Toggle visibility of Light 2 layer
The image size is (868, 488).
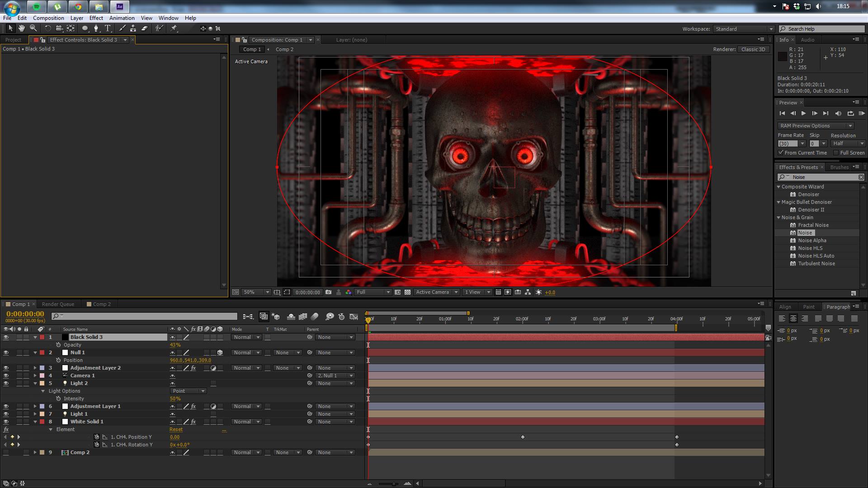pos(6,383)
